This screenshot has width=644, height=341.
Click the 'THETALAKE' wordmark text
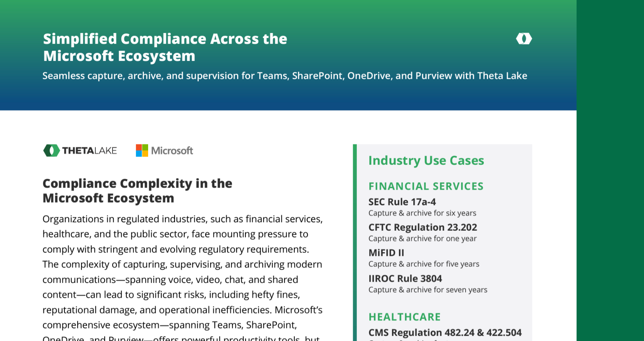(89, 150)
